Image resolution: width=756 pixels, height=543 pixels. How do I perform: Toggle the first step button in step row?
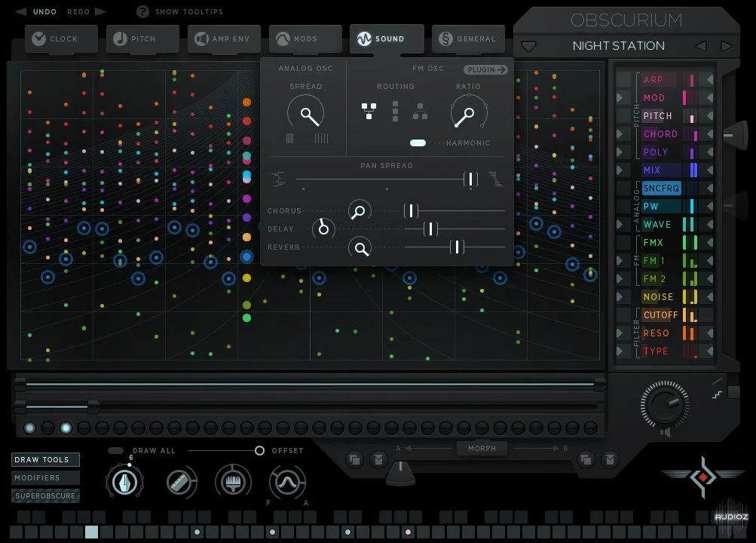coord(29,428)
